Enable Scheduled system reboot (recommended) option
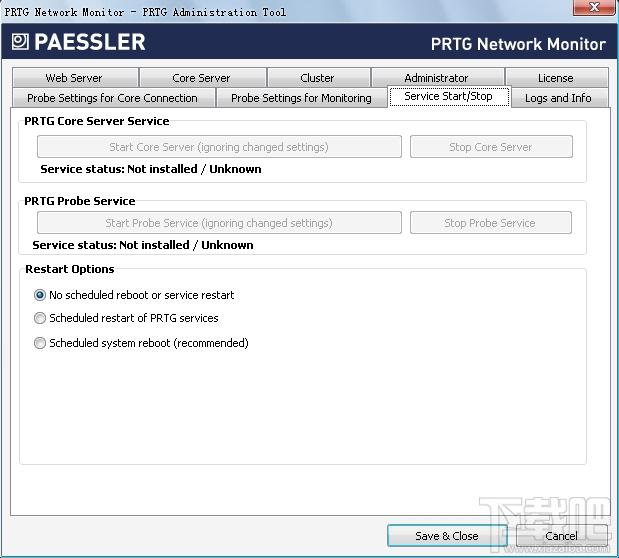 point(40,343)
